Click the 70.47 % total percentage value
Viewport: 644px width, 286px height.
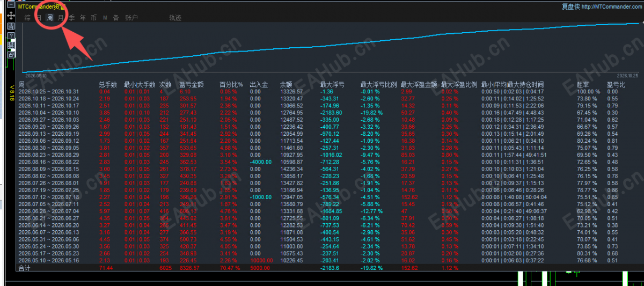[231, 267]
